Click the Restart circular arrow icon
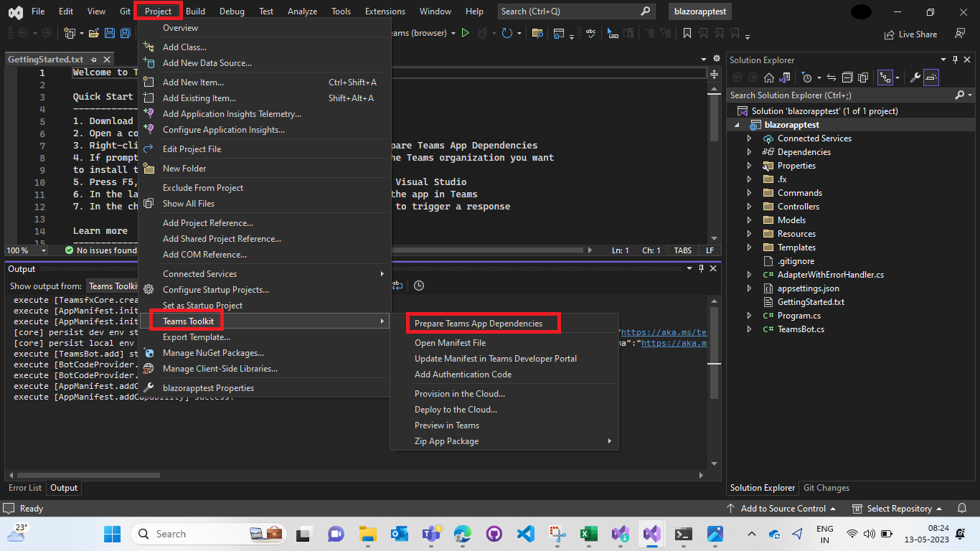 tap(507, 33)
